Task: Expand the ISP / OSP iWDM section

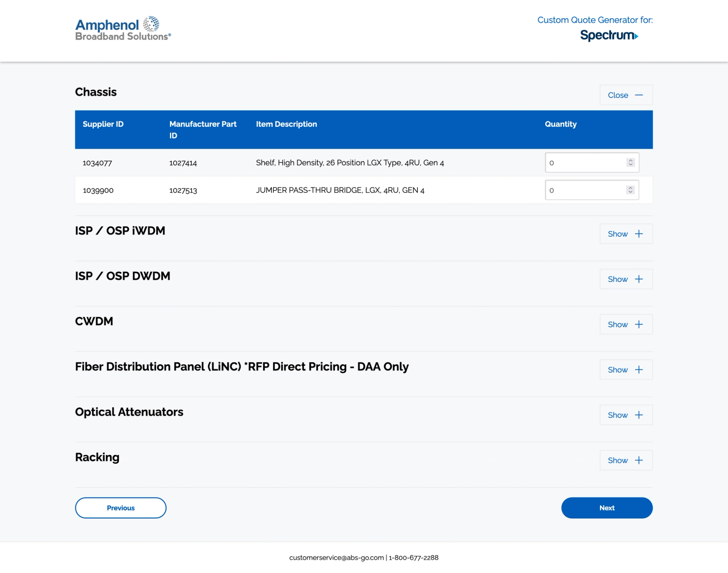Action: point(626,234)
